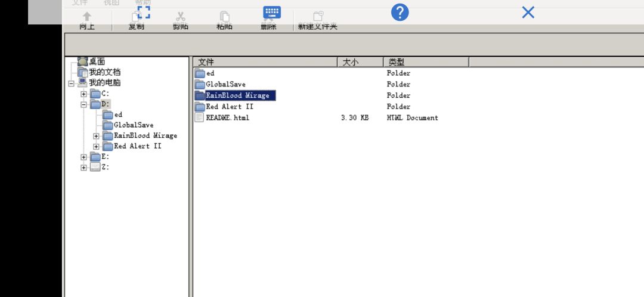The width and height of the screenshot is (644, 297).
Task: Click the 3.30 KB size cell
Action: click(x=354, y=117)
